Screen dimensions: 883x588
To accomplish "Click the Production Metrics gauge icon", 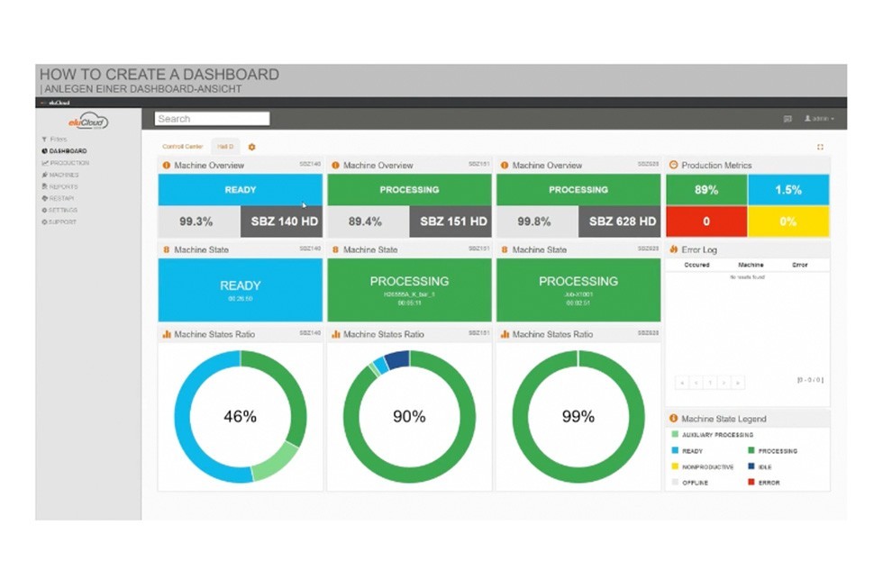I will 674,166.
